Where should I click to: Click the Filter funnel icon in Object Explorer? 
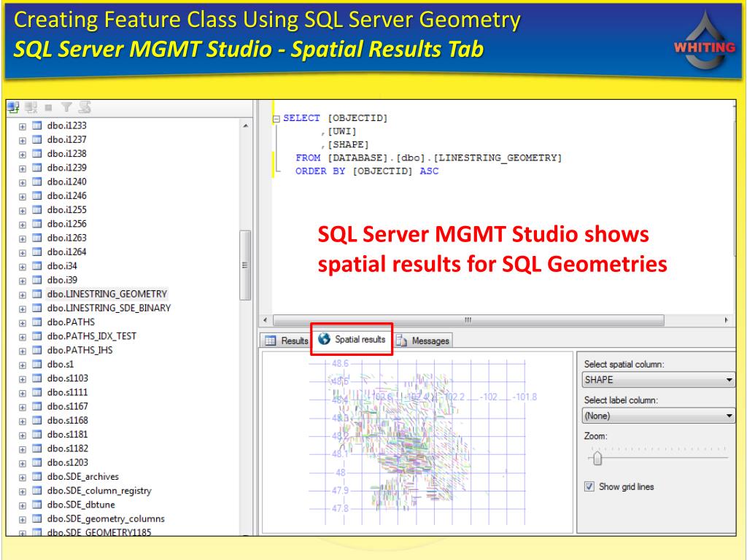pyautogui.click(x=66, y=108)
